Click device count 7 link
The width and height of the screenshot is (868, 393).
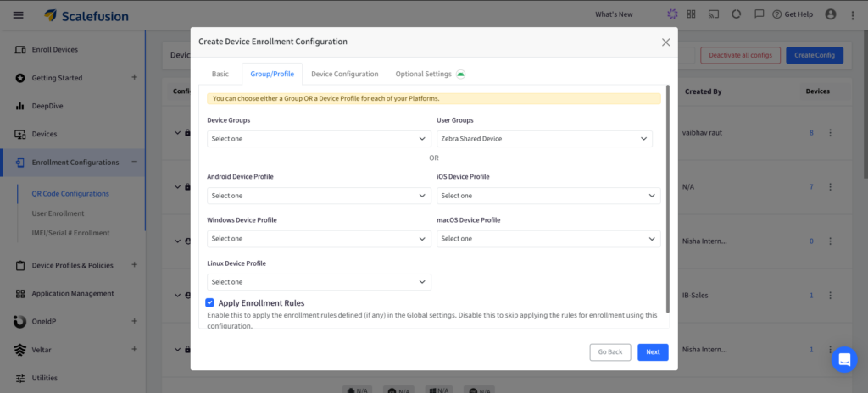point(811,187)
